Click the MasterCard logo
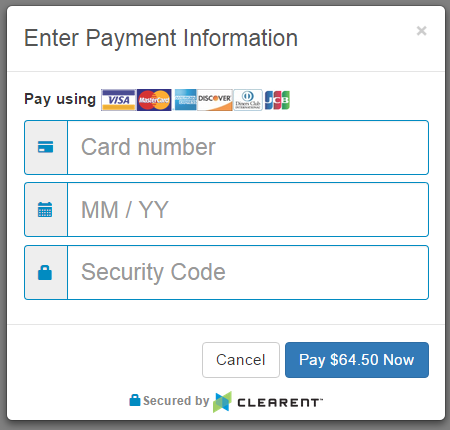 pos(154,100)
